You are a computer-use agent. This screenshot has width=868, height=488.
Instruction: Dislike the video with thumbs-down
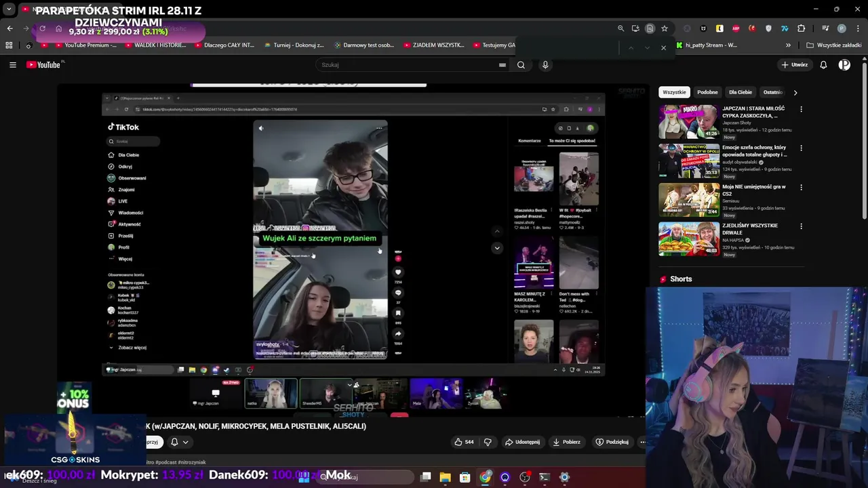[488, 442]
